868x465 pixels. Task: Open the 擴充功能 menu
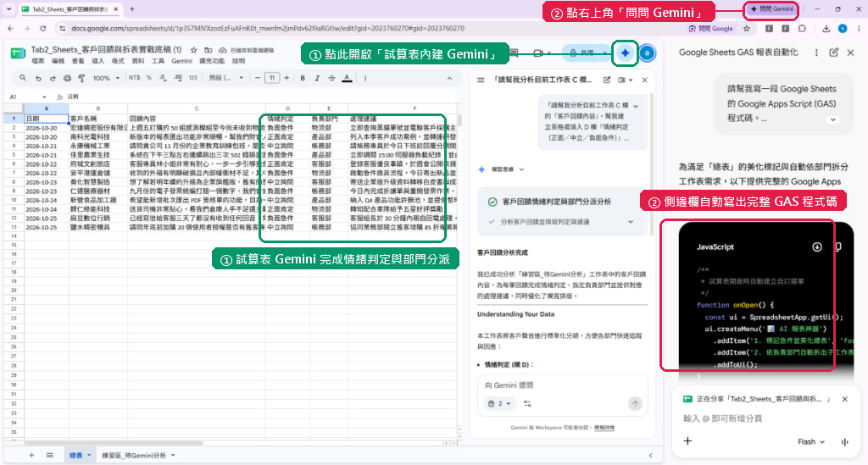[x=212, y=61]
